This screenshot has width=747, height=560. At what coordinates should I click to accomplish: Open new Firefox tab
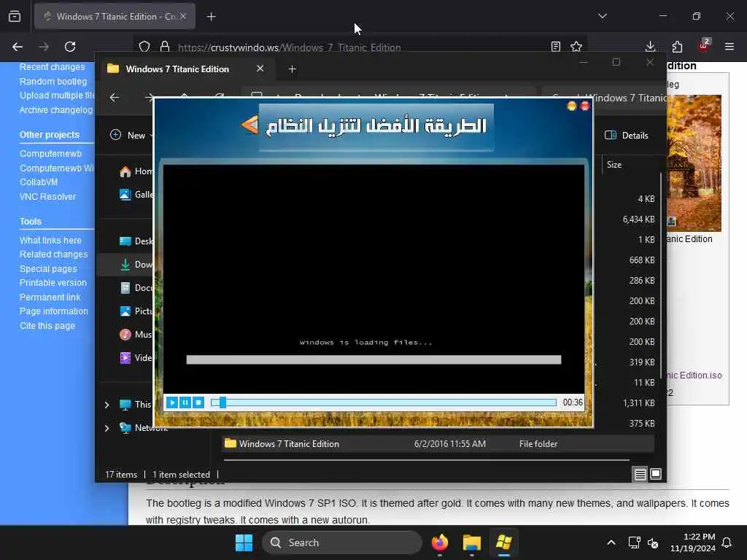tap(211, 17)
